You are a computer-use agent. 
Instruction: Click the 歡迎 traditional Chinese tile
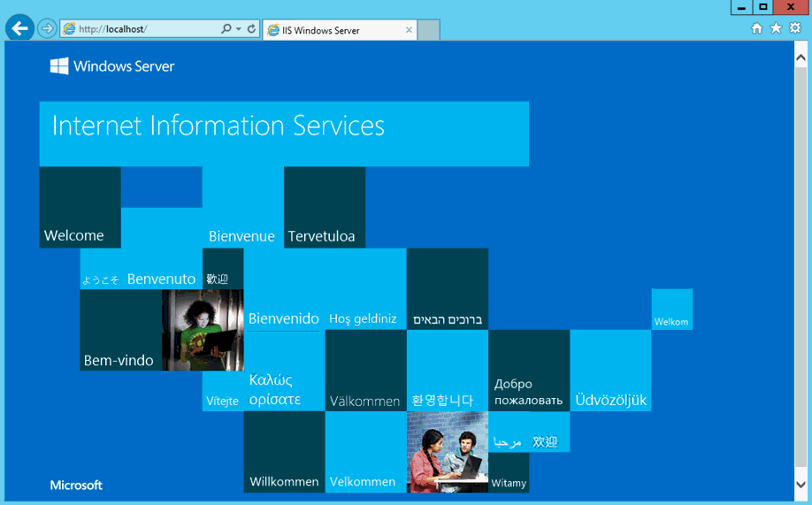tap(223, 268)
